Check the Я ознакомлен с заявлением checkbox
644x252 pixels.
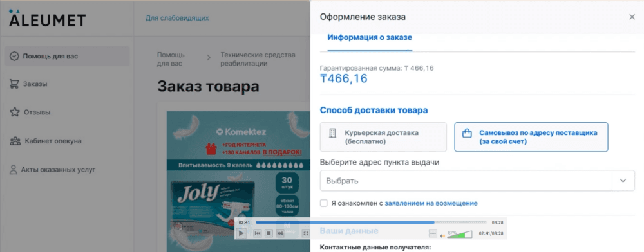324,203
